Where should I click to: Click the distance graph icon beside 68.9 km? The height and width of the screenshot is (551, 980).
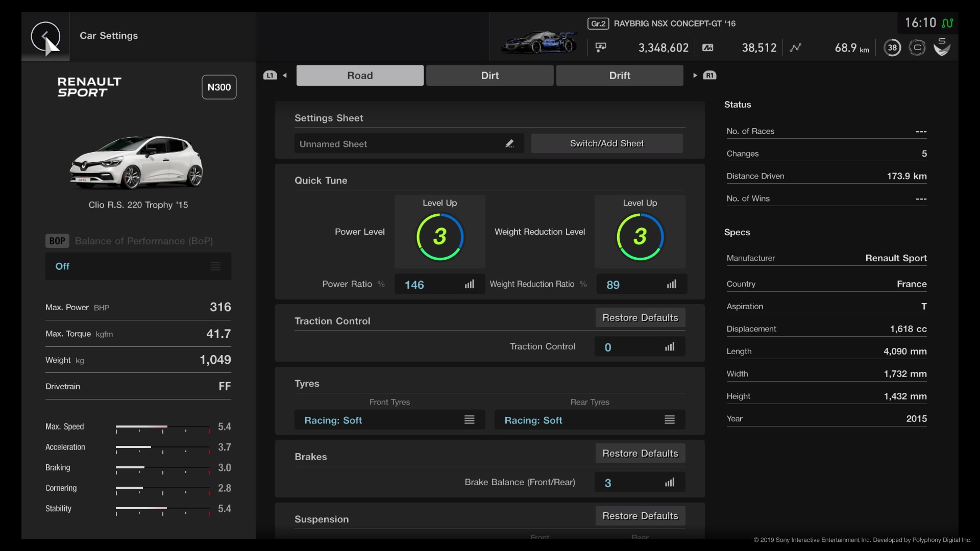click(x=795, y=47)
